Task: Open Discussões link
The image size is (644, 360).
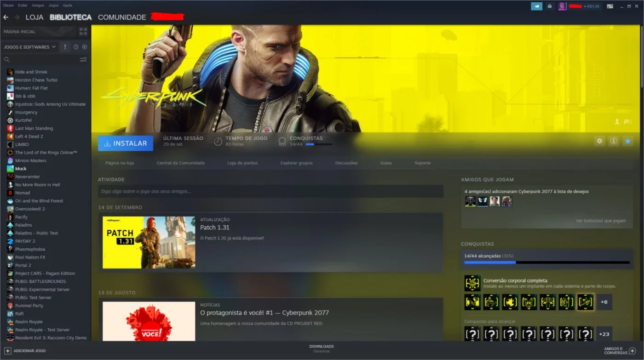Action: 346,163
